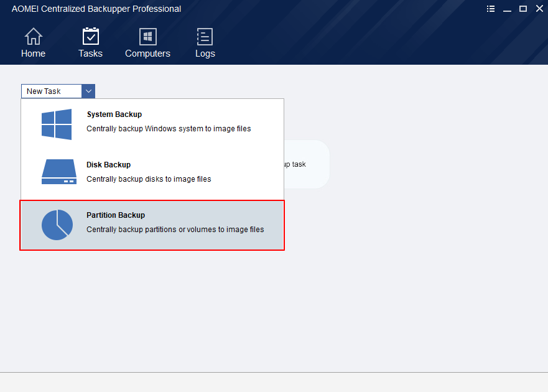The image size is (548, 392).
Task: Select the Home label in the navigation bar
Action: [x=33, y=54]
